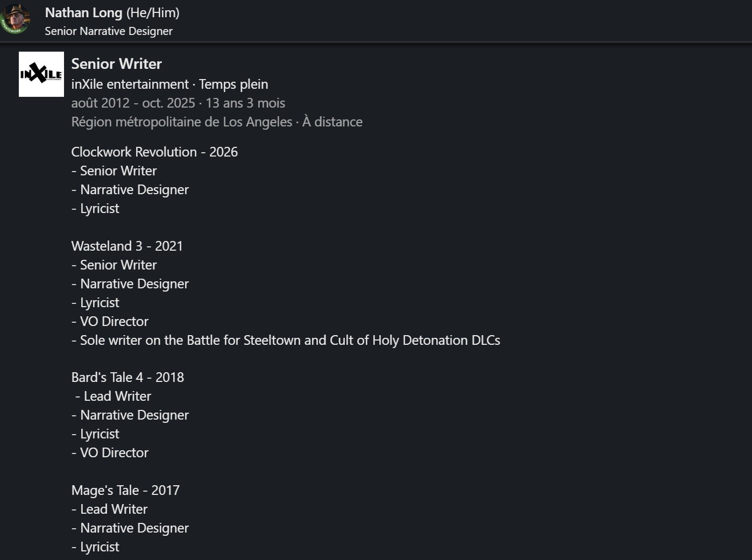
Task: Click Lead Writer under Mage's Tale
Action: (113, 509)
